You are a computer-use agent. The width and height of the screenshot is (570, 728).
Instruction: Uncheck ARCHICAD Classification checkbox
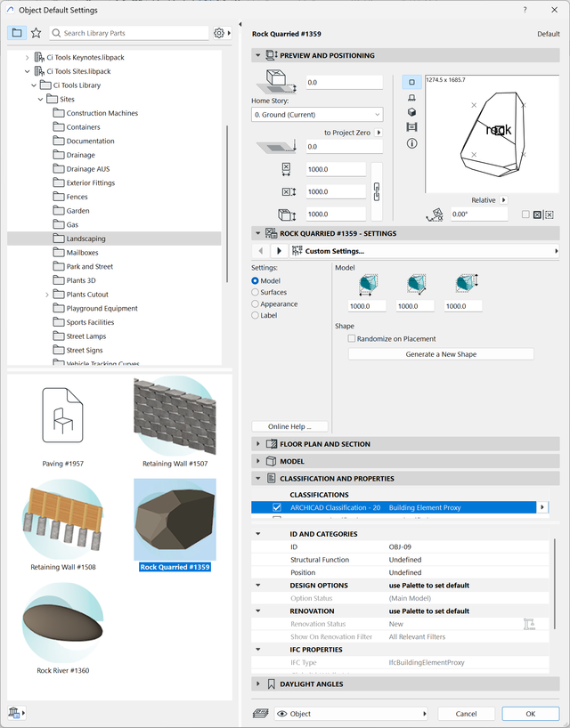coord(277,507)
